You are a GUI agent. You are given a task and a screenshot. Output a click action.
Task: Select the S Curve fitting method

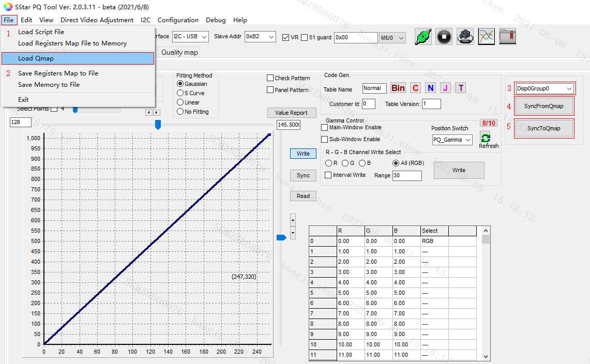click(x=180, y=93)
